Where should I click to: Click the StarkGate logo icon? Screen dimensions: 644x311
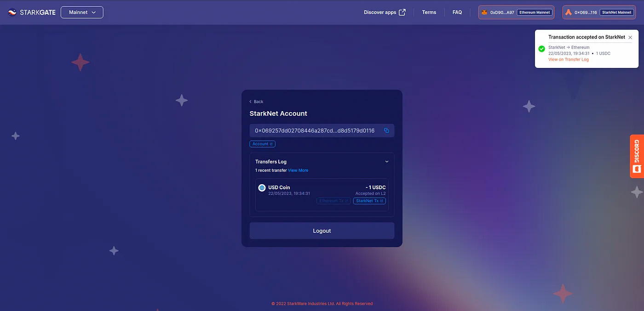click(12, 12)
